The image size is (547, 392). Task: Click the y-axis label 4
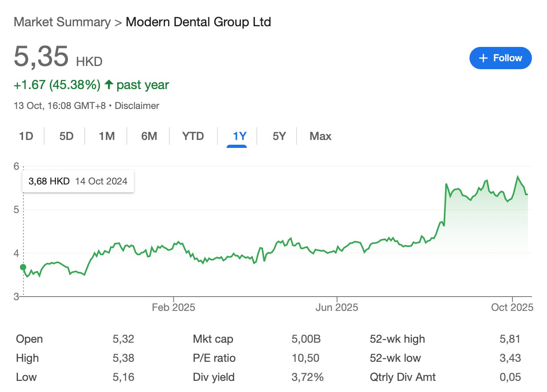(16, 253)
